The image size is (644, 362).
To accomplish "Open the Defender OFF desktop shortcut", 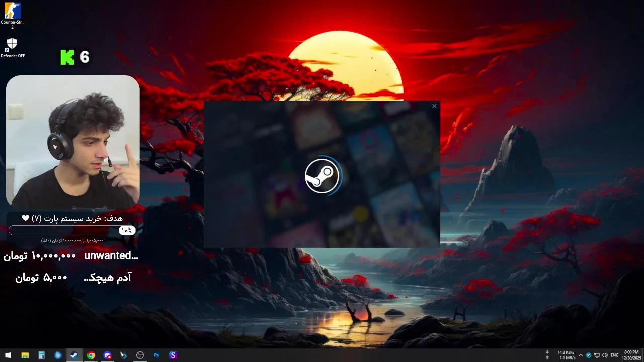I will point(13,48).
